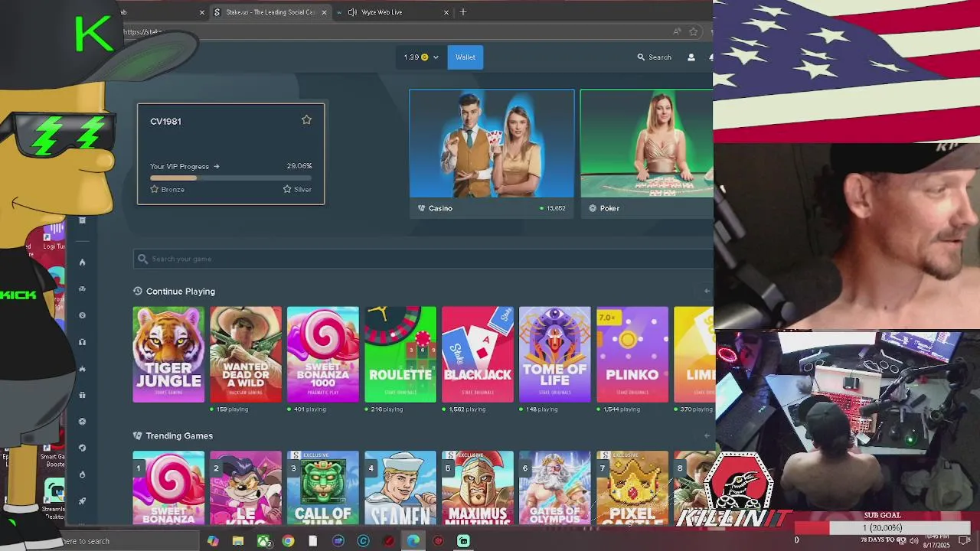Toggle favorite star on CV1981 card

306,119
